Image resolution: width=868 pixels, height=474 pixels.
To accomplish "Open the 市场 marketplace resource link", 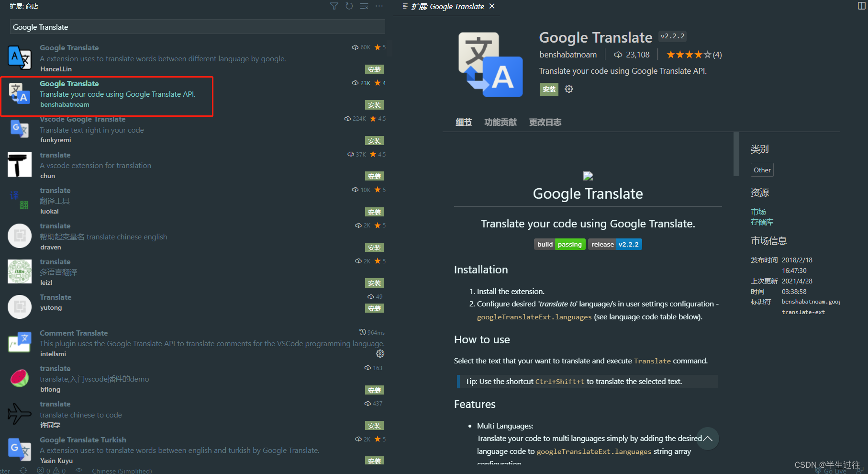I will 758,212.
